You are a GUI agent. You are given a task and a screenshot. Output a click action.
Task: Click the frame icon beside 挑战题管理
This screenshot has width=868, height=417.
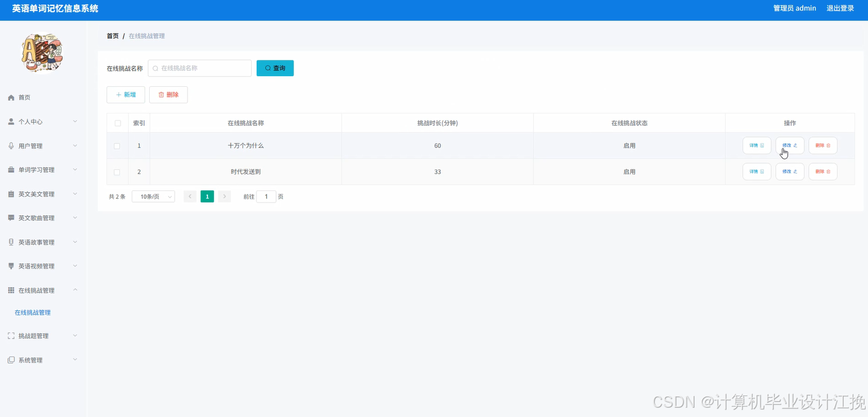click(11, 336)
